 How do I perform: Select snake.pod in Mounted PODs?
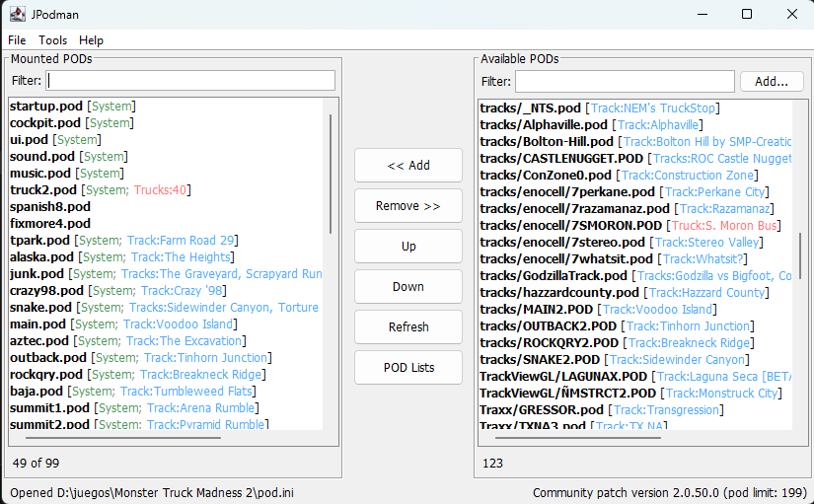click(166, 308)
